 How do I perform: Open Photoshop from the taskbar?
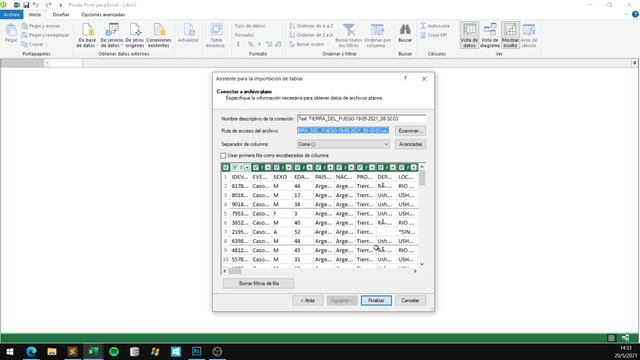[x=196, y=351]
